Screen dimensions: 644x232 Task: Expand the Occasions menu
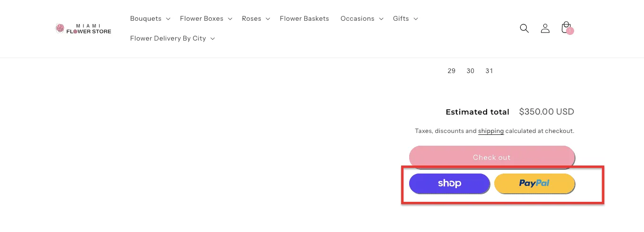362,19
